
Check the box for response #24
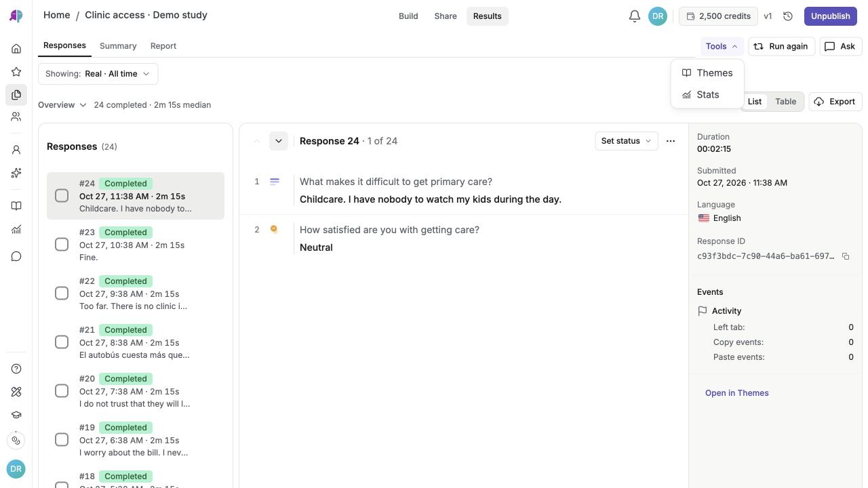[x=62, y=196]
